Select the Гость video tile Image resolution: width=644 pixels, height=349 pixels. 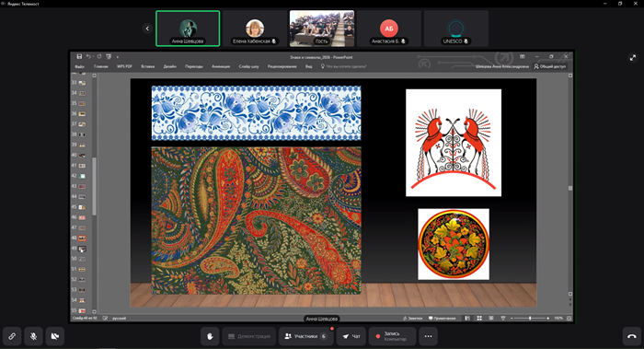click(322, 29)
